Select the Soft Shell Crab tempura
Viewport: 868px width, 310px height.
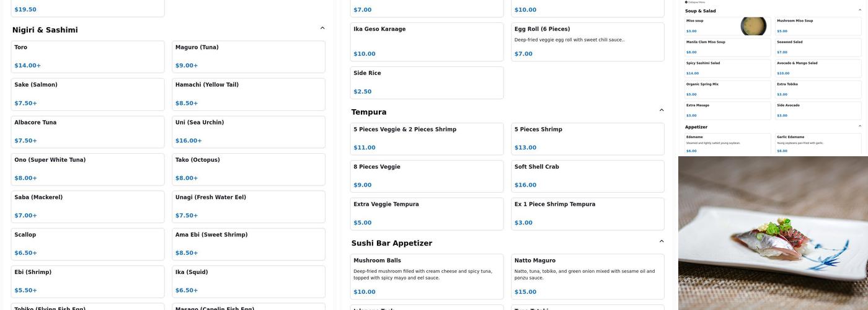[x=587, y=176]
